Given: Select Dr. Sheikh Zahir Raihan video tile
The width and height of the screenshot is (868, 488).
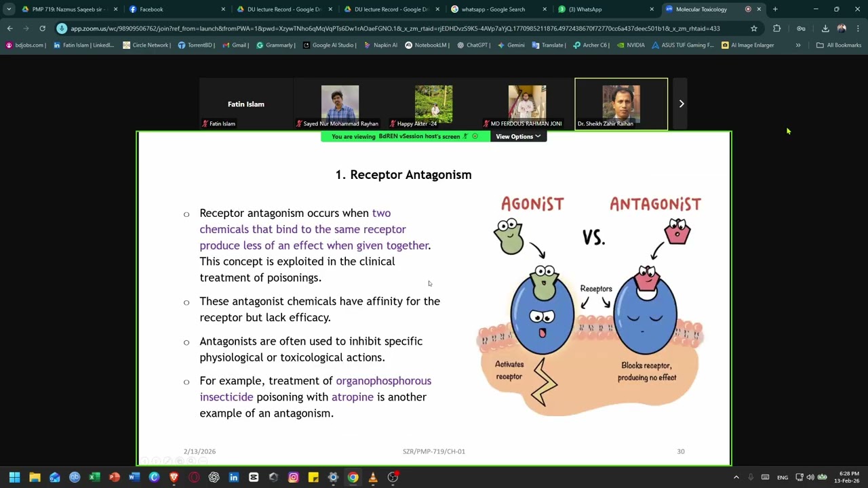Looking at the screenshot, I should [621, 104].
